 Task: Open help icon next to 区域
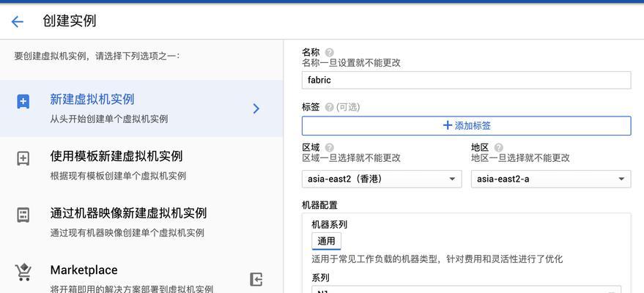coord(330,147)
